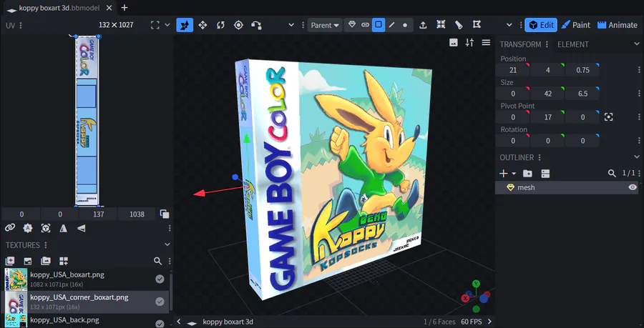Click the Size Y field showing 42
This screenshot has height=328, width=644.
click(x=547, y=94)
